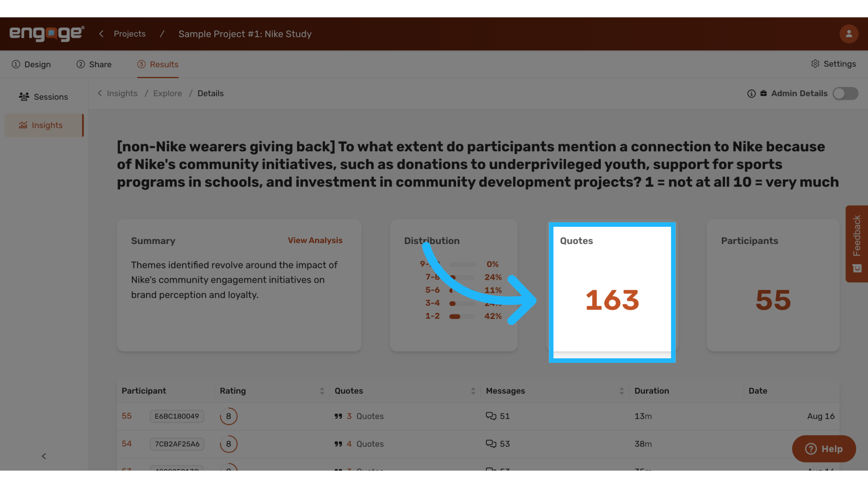Click the Details breadcrumb text

[211, 94]
